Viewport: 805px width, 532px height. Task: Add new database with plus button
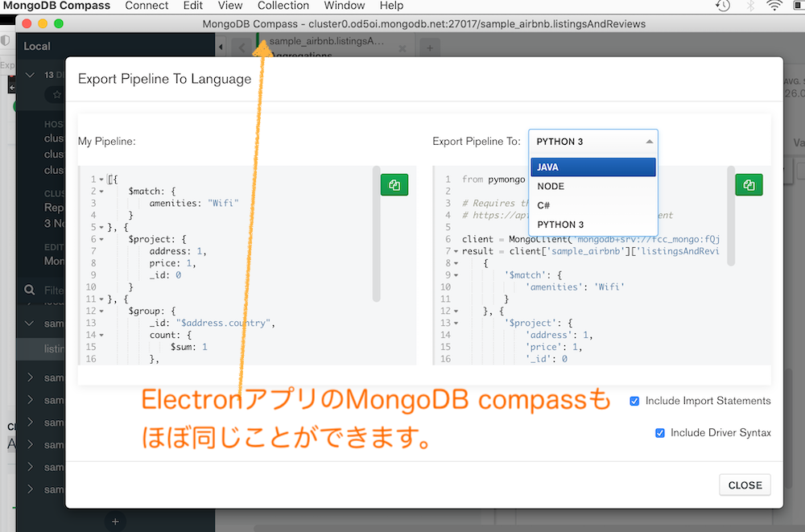(x=115, y=522)
